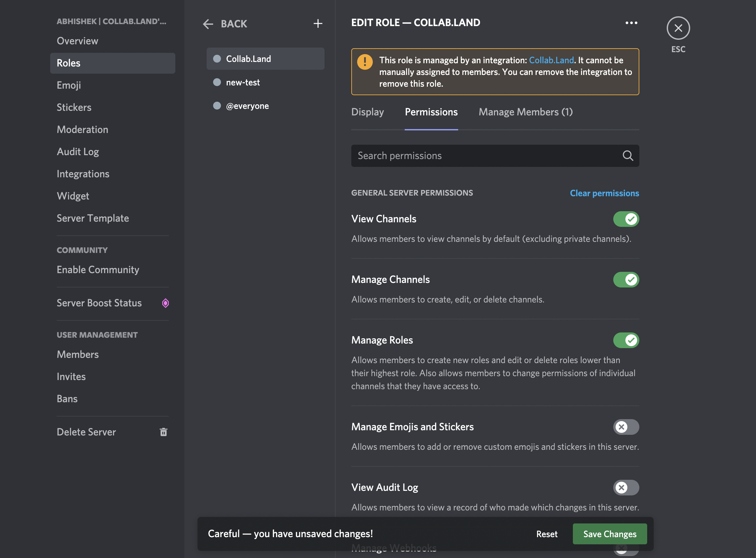Click the color dot next to the Collab.Land role
The width and height of the screenshot is (756, 558).
pos(217,58)
